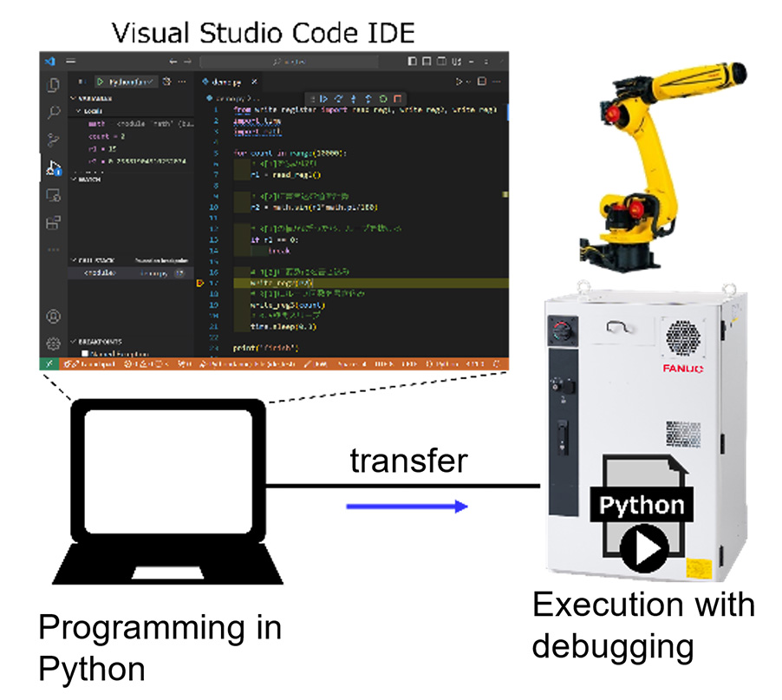Stop debugging with the red square
This screenshot has height=700, width=782.
397,99
